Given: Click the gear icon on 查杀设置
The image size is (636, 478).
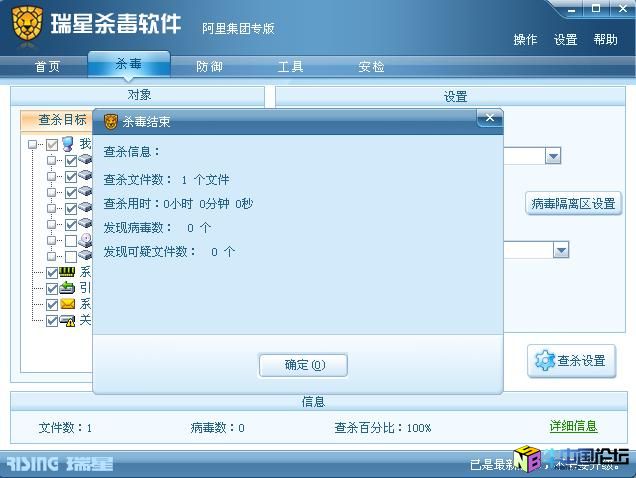Looking at the screenshot, I should click(545, 360).
